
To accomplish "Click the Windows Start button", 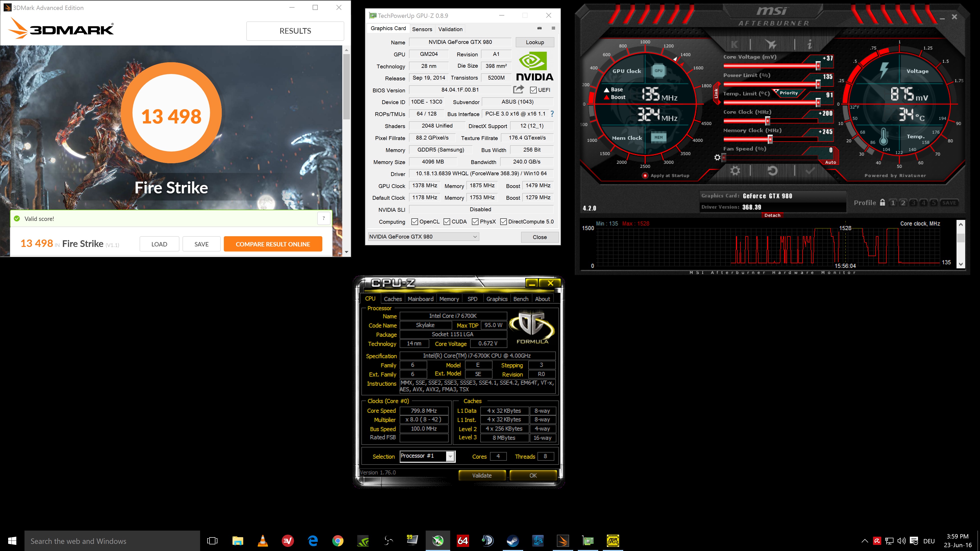I will point(12,541).
